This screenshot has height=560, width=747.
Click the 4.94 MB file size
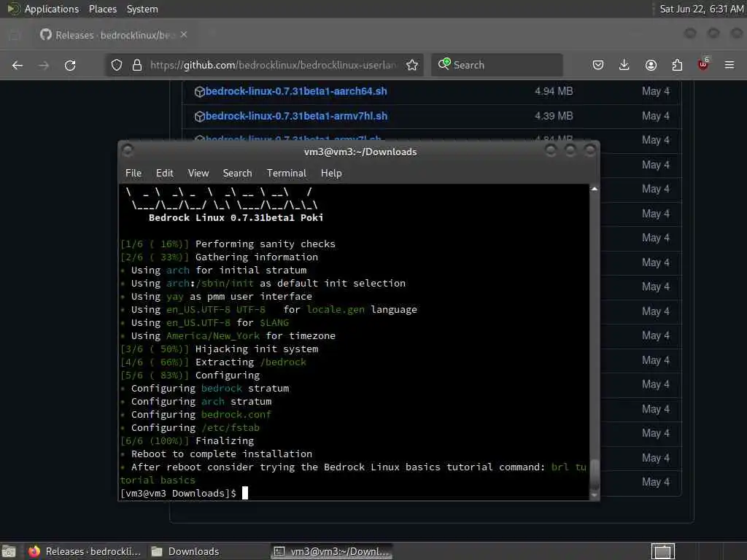click(x=554, y=91)
